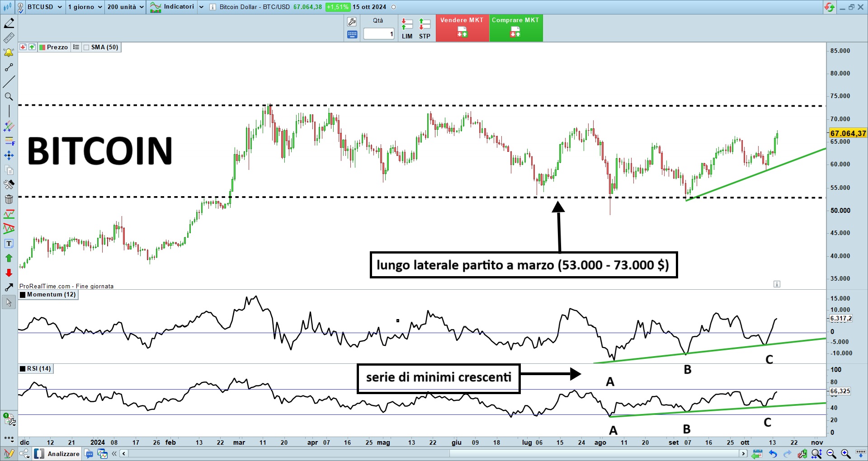Viewport: 868px width, 461px height.
Task: Activate the magnifier zoom tool
Action: tap(9, 97)
